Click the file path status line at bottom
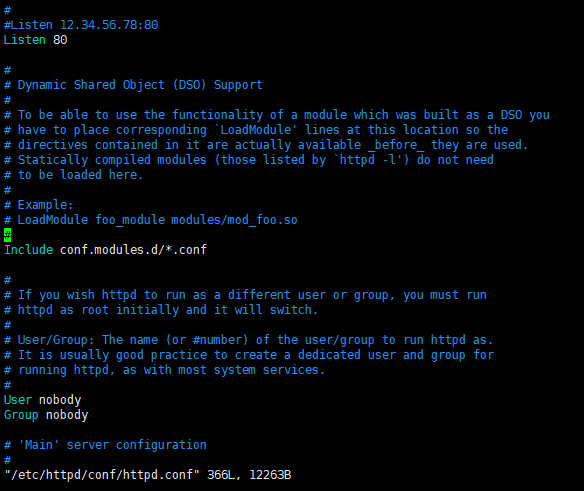This screenshot has height=491, width=584. [147, 475]
